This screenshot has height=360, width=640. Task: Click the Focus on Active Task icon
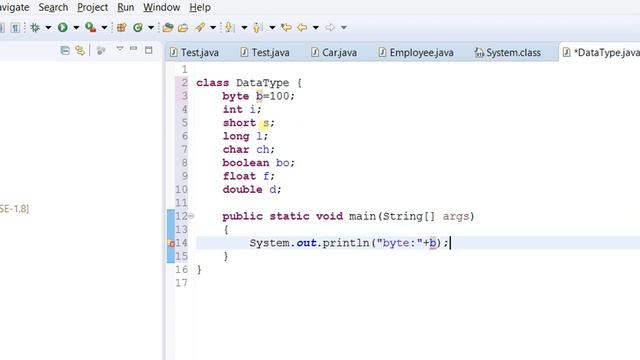(x=101, y=50)
